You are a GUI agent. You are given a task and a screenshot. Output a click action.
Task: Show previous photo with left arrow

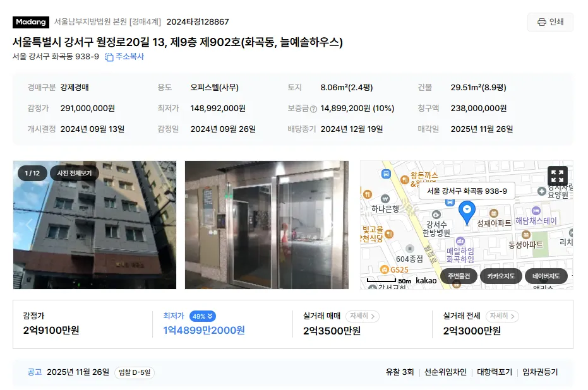tap(29, 225)
